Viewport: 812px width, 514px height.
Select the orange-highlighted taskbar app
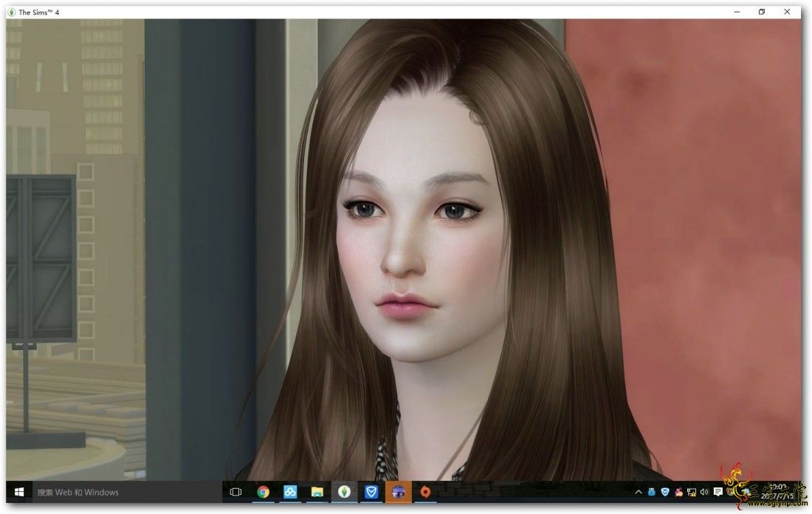coord(398,492)
